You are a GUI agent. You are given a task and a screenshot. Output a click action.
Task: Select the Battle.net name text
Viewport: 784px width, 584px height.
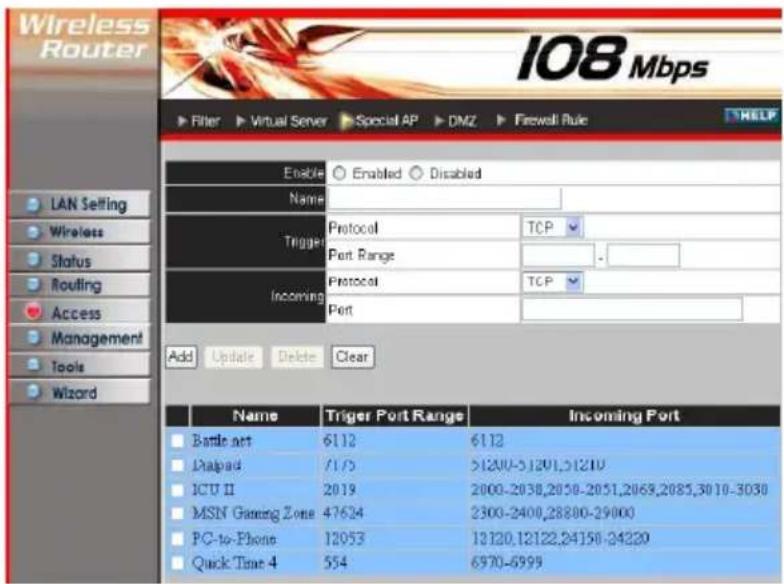222,440
